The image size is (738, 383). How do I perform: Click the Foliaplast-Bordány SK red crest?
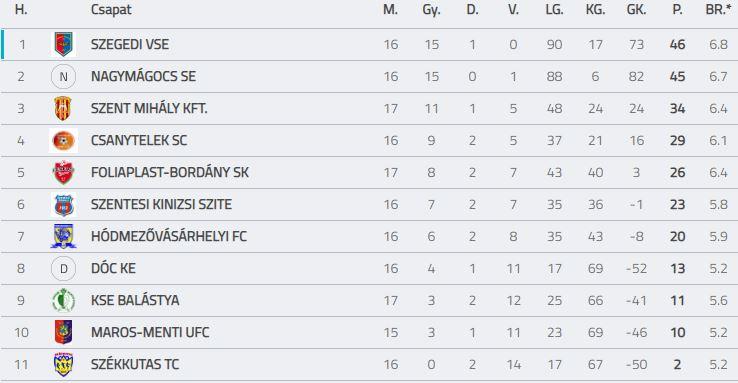pyautogui.click(x=64, y=173)
